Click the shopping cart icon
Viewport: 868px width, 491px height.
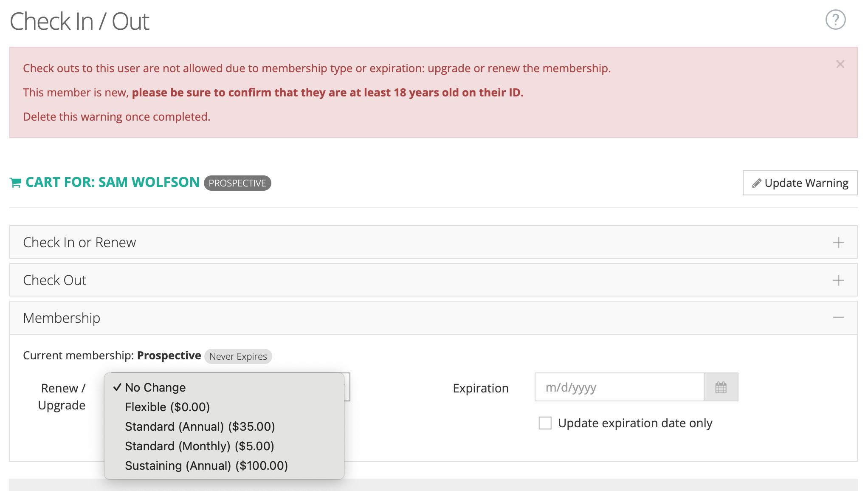(x=15, y=183)
